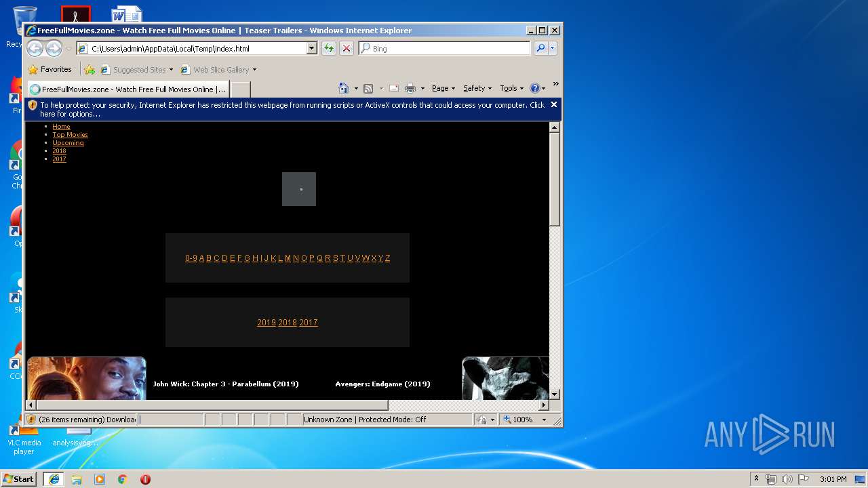Open the Top Movies link
Viewport: 868px width, 488px height.
pos(70,135)
